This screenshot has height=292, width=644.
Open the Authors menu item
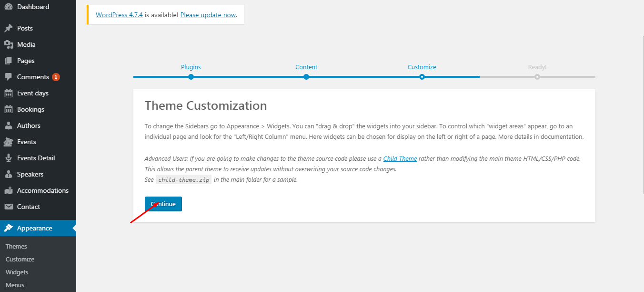click(38, 125)
